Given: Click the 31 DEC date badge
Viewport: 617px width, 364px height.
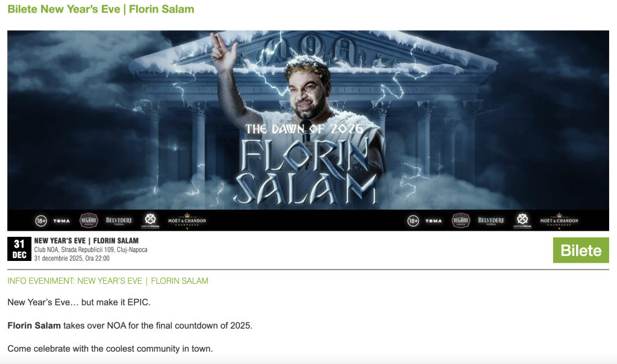Looking at the screenshot, I should pos(19,249).
